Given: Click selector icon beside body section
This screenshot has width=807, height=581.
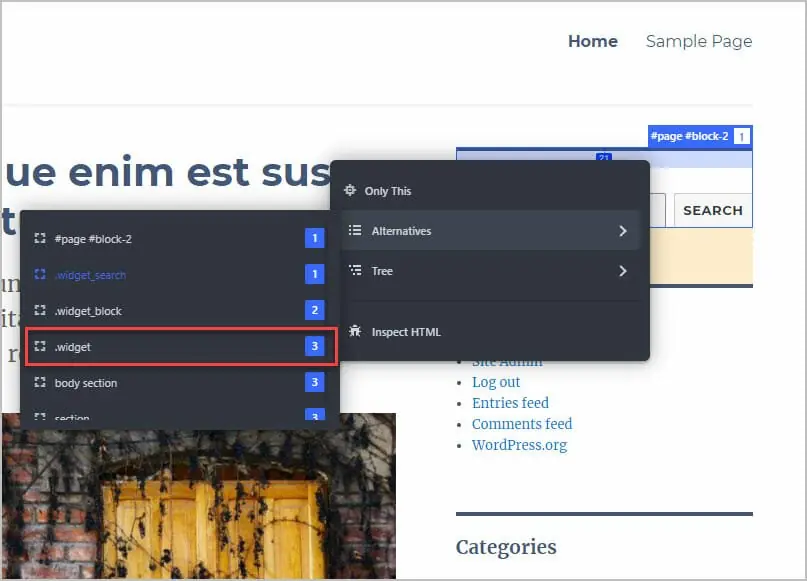Looking at the screenshot, I should [x=40, y=383].
